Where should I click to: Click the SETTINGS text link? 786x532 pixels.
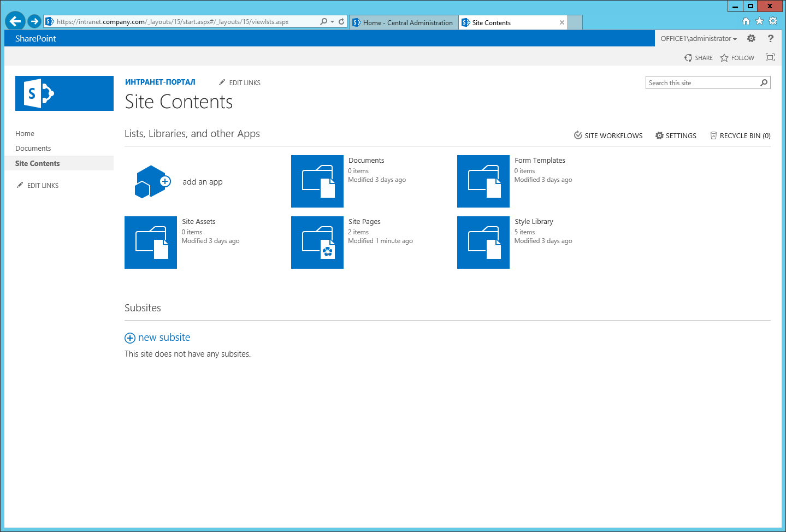(681, 136)
